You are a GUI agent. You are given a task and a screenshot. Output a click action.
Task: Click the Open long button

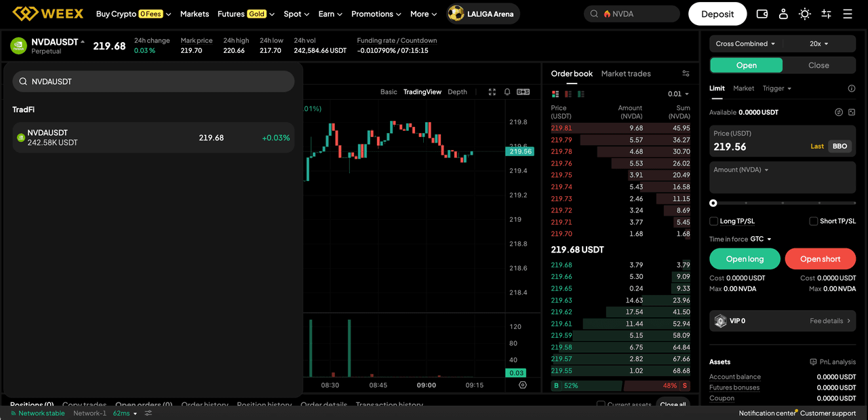point(745,259)
